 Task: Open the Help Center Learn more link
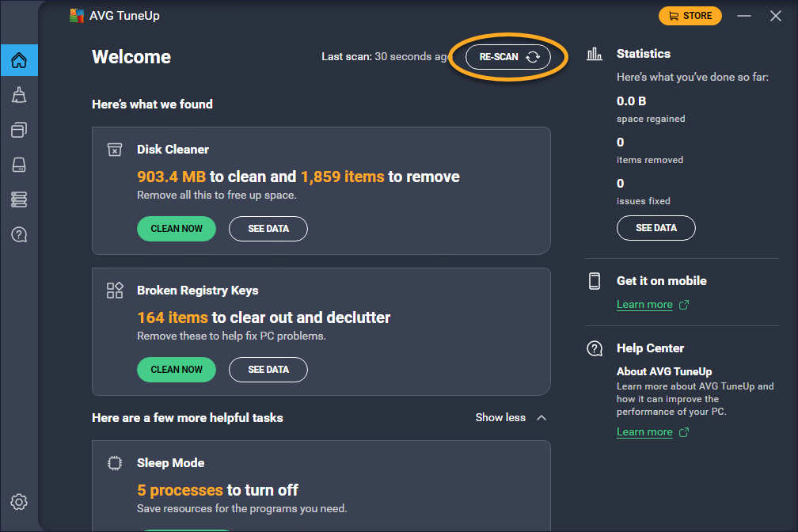coord(644,432)
